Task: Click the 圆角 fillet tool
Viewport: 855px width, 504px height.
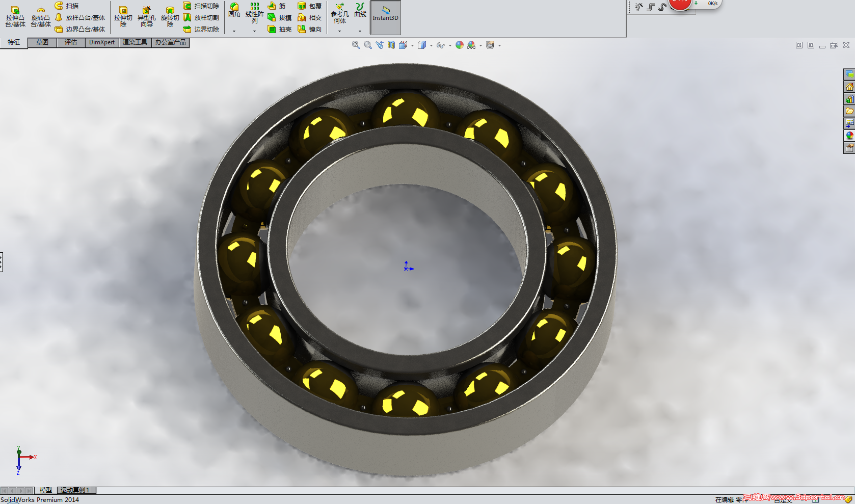Action: pos(234,10)
